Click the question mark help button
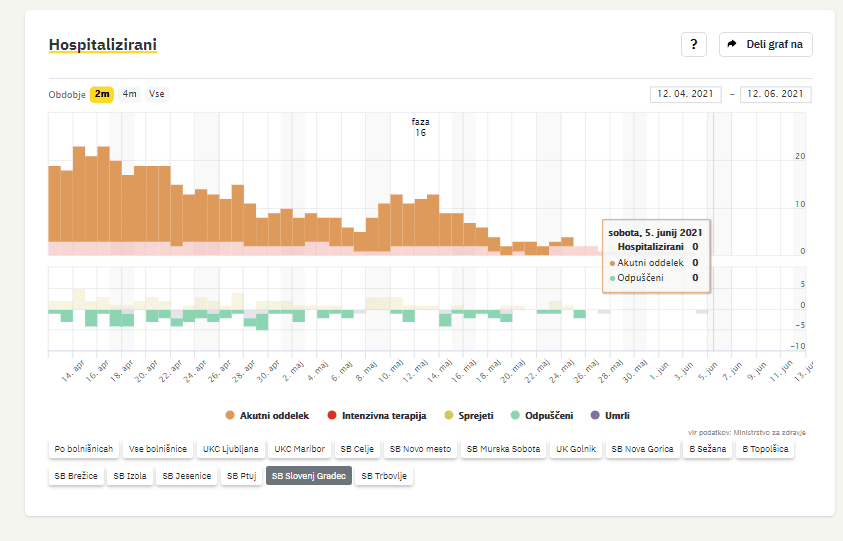This screenshot has height=541, width=843. [694, 45]
